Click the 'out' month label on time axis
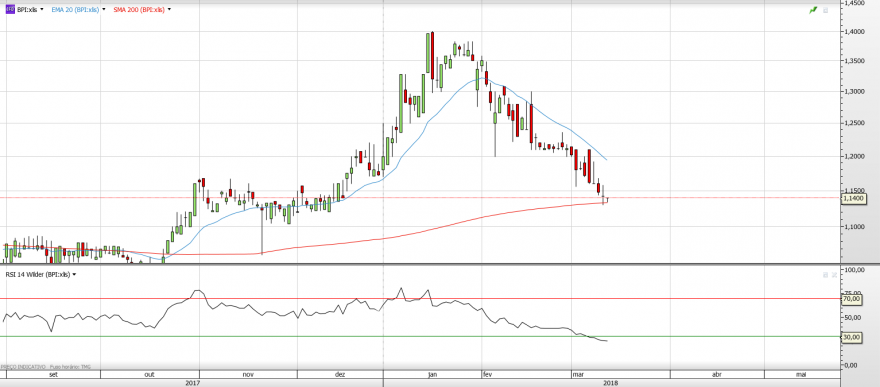The width and height of the screenshot is (880, 387). (149, 374)
